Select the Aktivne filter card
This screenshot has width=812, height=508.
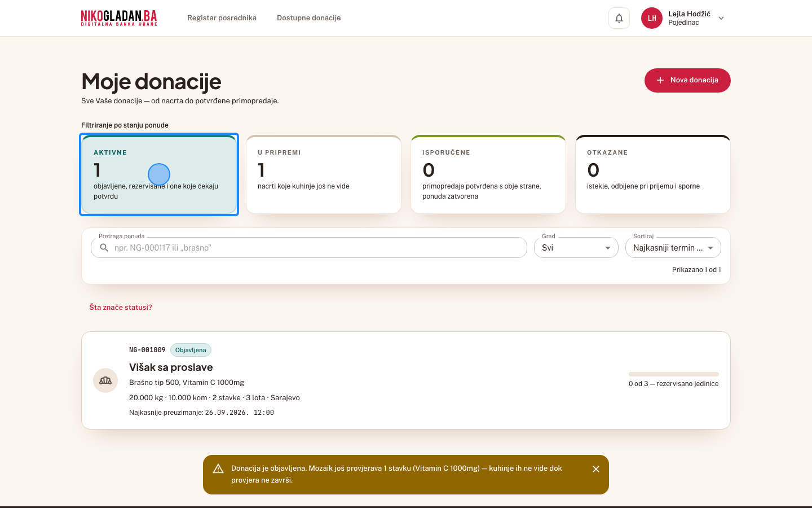pyautogui.click(x=159, y=174)
